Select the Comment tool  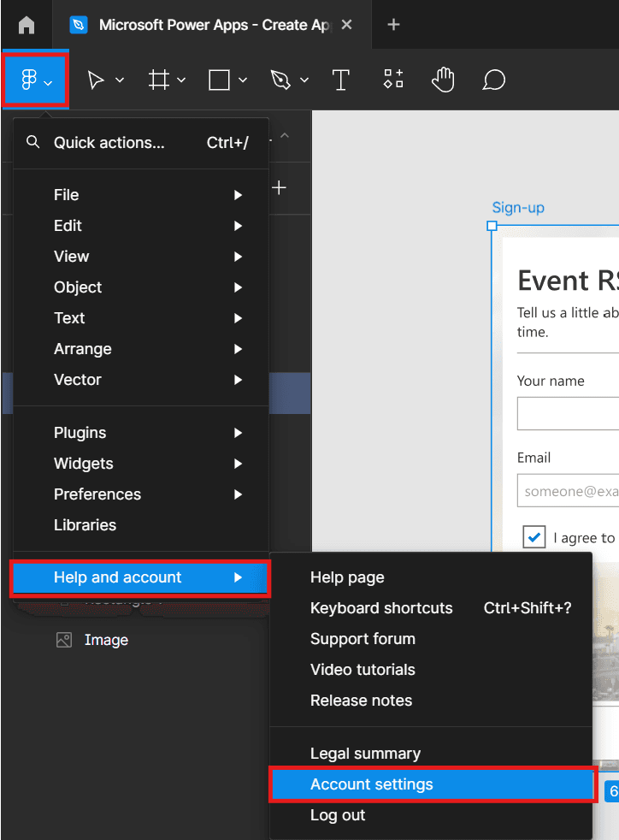493,80
